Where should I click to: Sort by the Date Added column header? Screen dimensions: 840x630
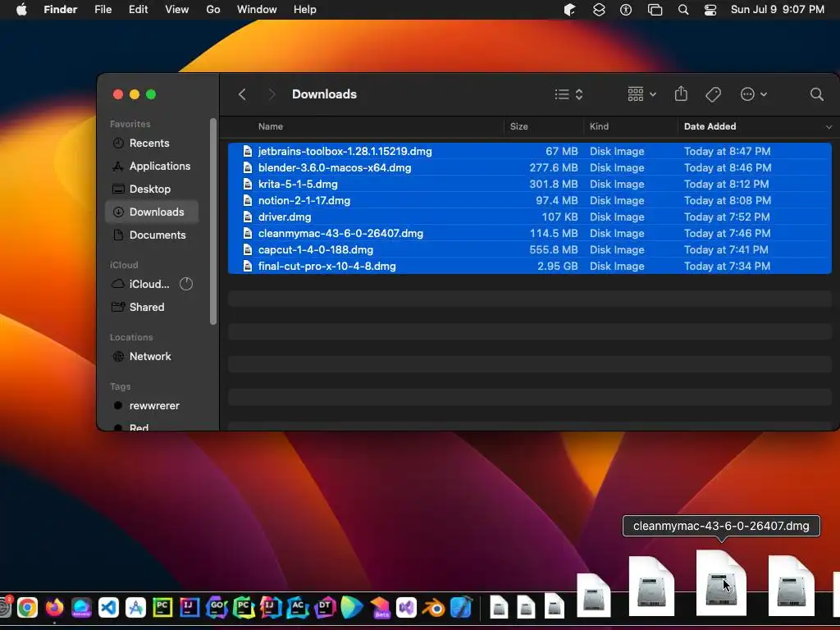pos(710,126)
